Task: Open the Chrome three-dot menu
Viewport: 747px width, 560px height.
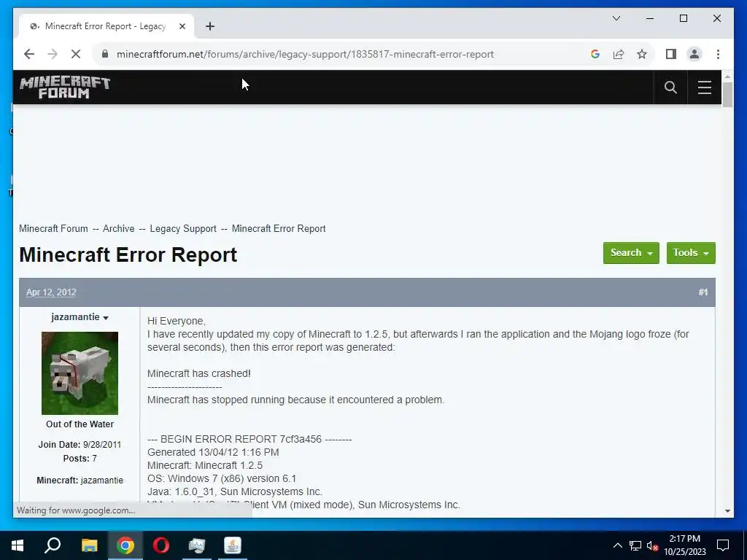Action: tap(718, 54)
